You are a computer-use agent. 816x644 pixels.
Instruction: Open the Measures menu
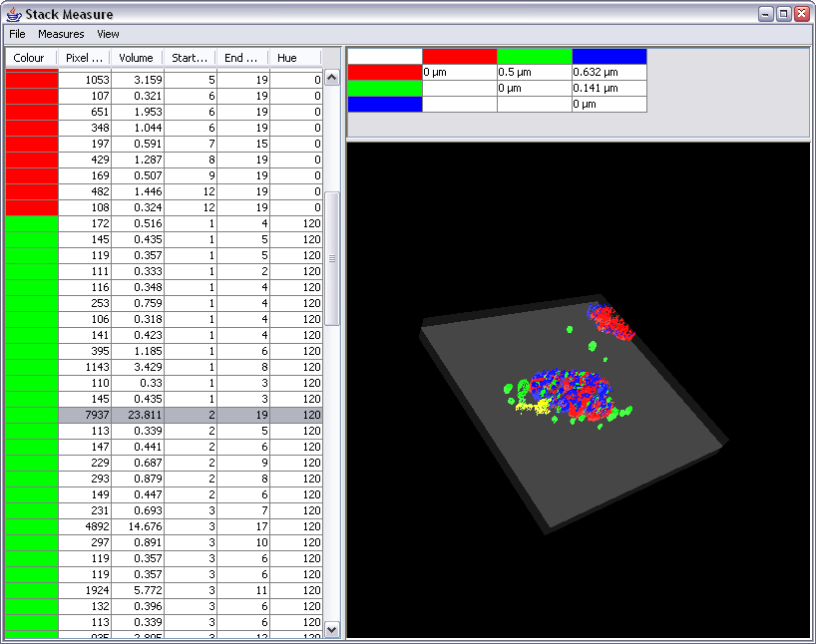[x=61, y=34]
